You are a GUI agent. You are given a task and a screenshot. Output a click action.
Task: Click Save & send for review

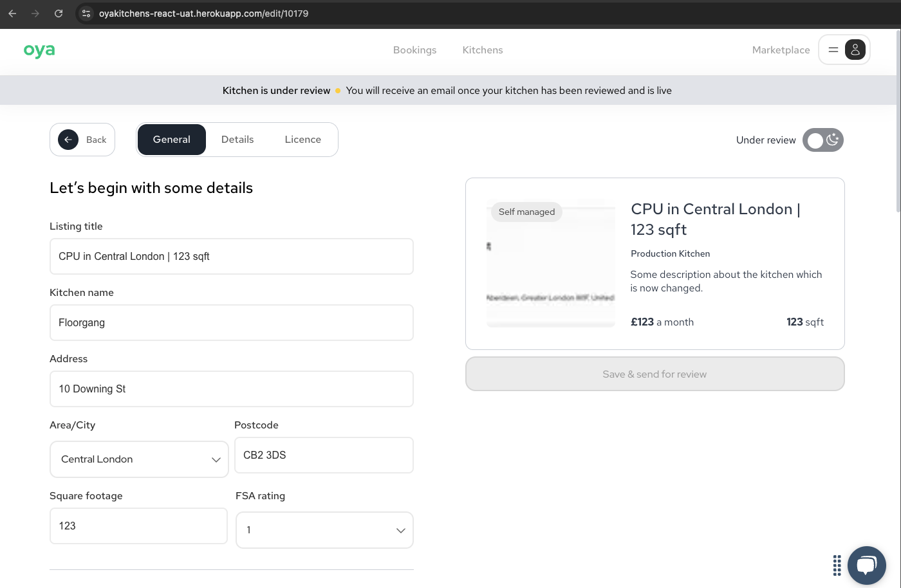(655, 374)
